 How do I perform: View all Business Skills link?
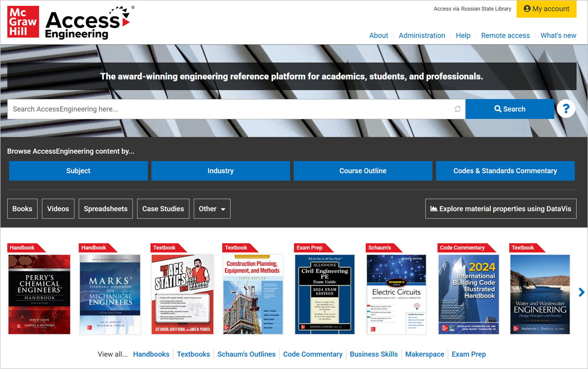point(374,354)
